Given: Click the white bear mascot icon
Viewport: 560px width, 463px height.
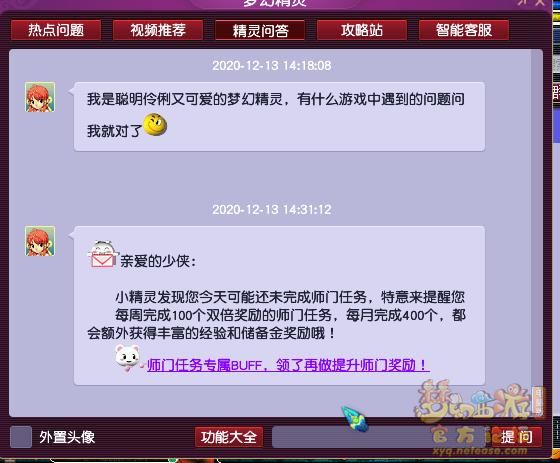Looking at the screenshot, I should (128, 358).
